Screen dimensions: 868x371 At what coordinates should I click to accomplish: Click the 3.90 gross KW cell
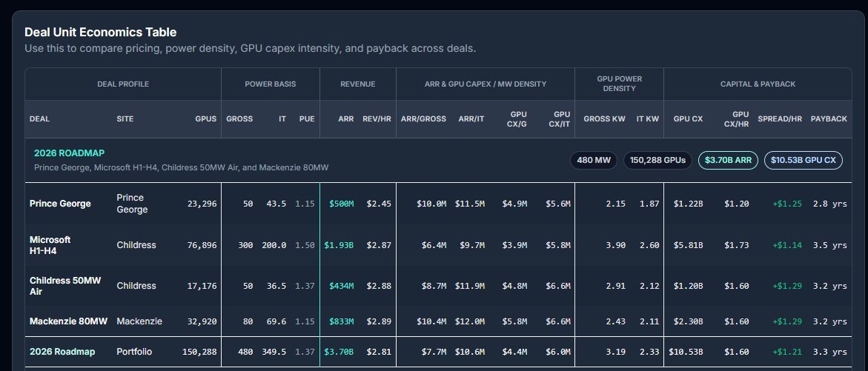615,245
